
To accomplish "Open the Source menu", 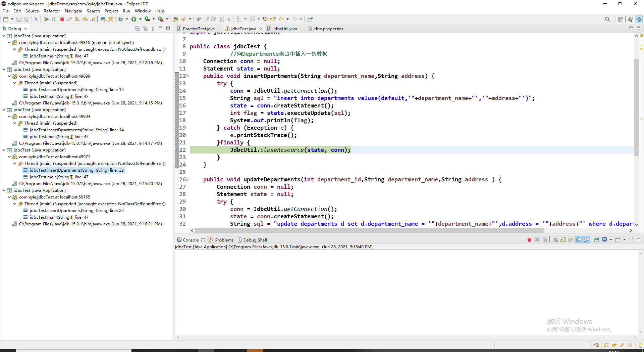I will pos(32,11).
